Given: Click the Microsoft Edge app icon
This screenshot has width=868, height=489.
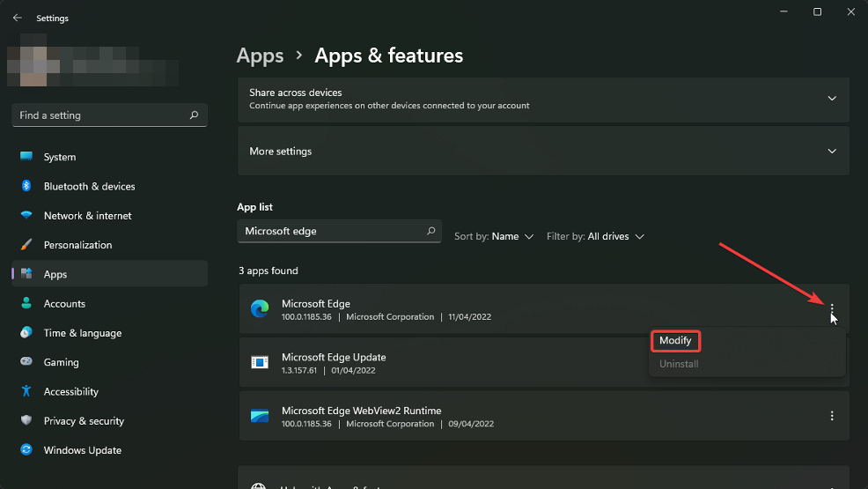Looking at the screenshot, I should (x=259, y=309).
